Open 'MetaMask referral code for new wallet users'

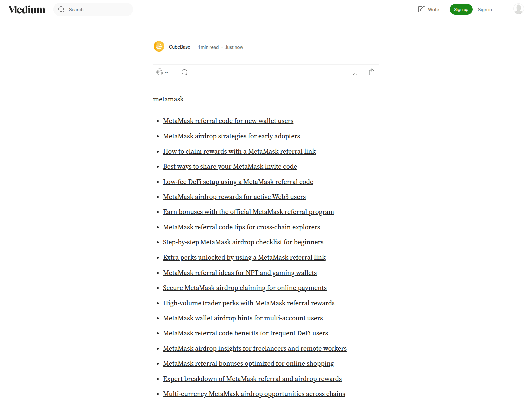pyautogui.click(x=228, y=121)
